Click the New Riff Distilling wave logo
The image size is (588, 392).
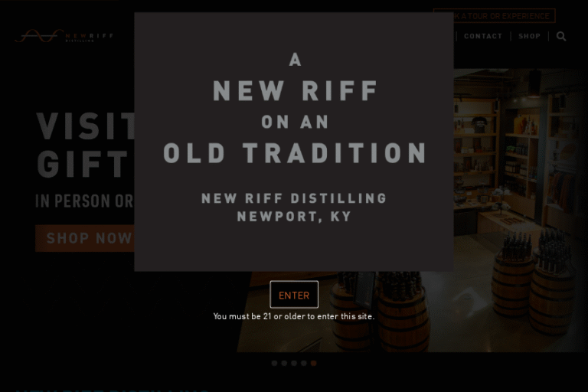click(64, 36)
